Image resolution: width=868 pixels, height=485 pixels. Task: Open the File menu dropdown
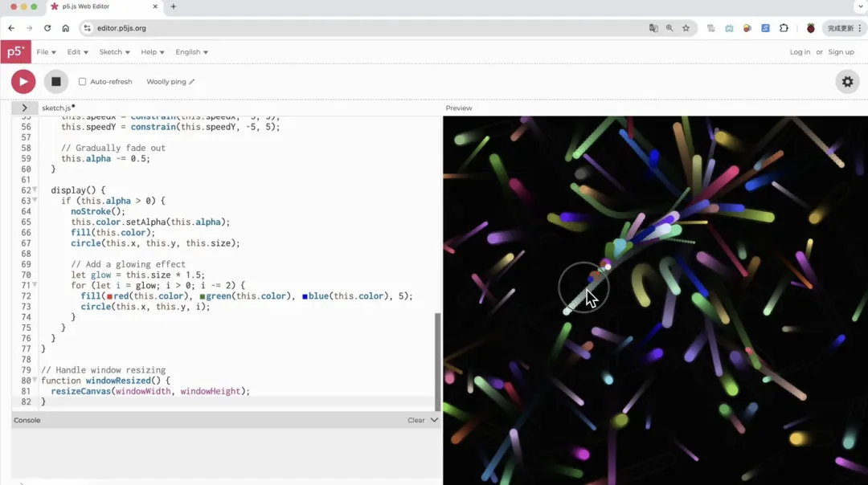point(47,51)
